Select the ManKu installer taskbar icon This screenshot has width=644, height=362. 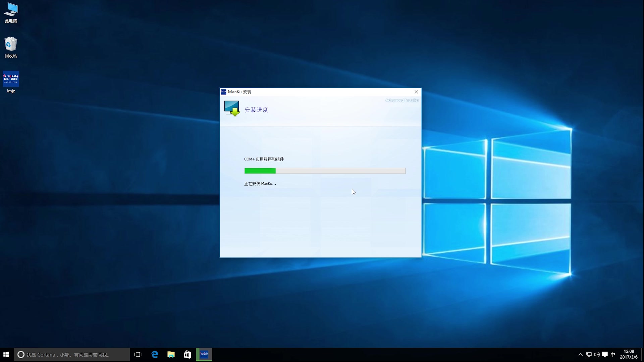[x=204, y=354]
